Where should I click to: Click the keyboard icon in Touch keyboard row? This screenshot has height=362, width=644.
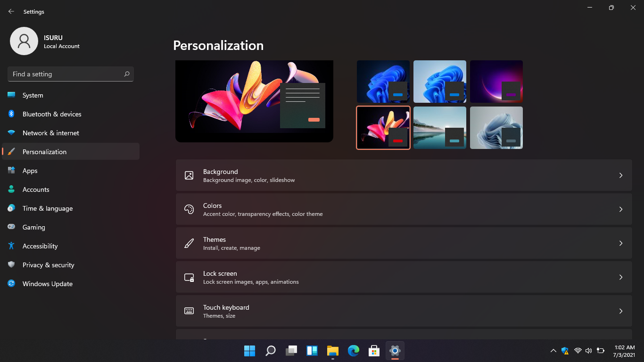(189, 311)
